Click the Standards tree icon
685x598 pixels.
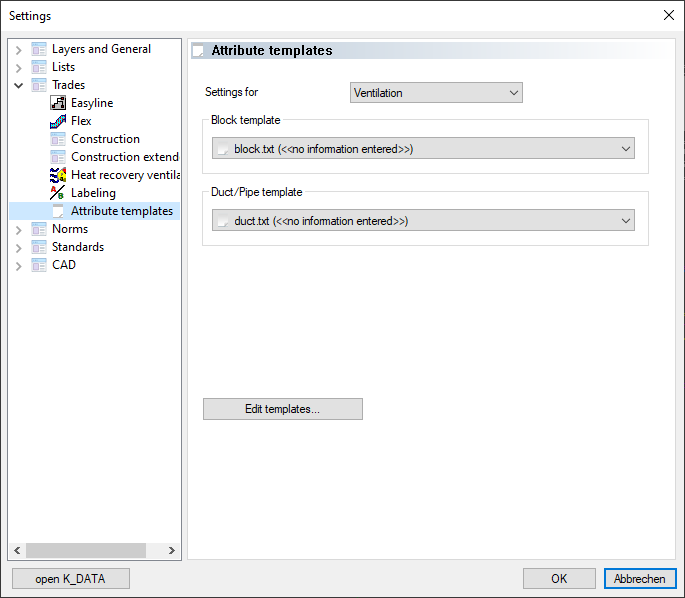39,247
